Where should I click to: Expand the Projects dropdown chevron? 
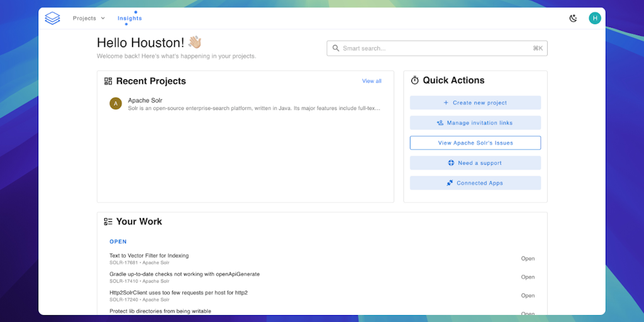103,18
